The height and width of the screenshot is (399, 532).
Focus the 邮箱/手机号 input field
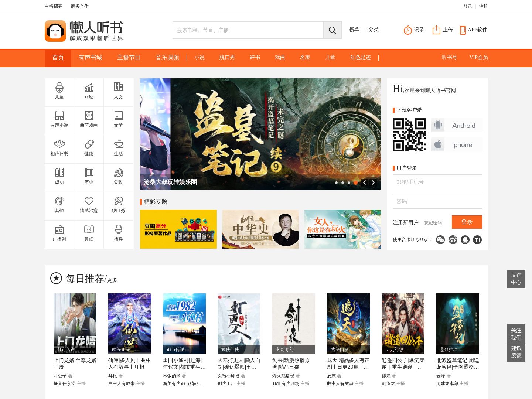[x=437, y=182]
